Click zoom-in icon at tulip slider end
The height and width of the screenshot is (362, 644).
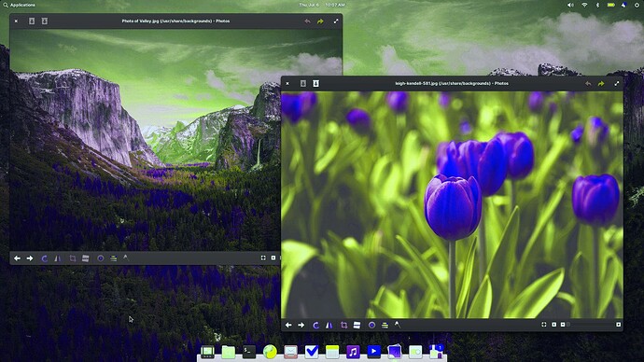(x=618, y=325)
